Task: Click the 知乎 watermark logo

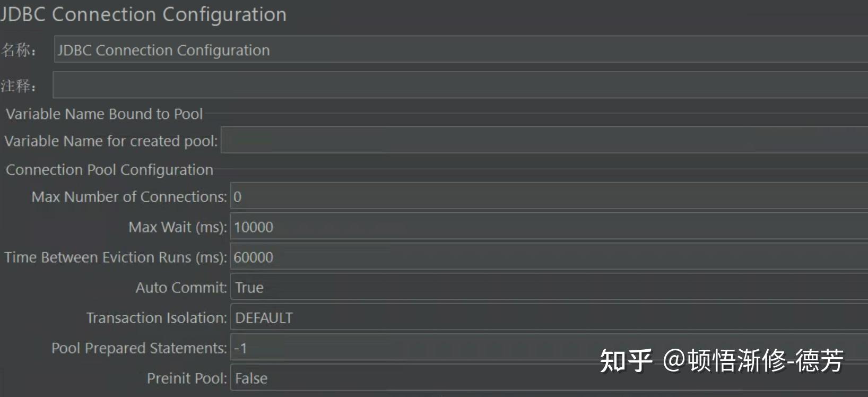Action: (621, 363)
